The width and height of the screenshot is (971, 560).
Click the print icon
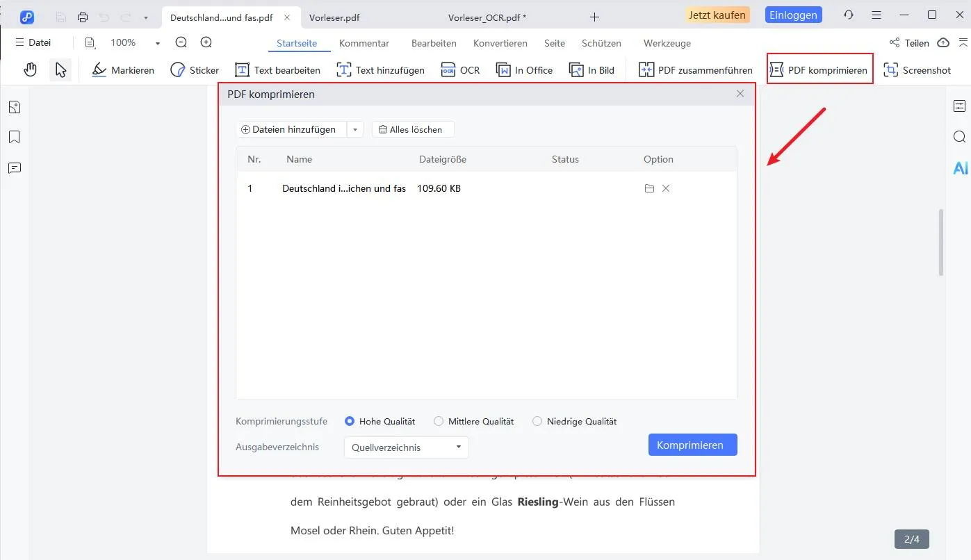(x=83, y=17)
